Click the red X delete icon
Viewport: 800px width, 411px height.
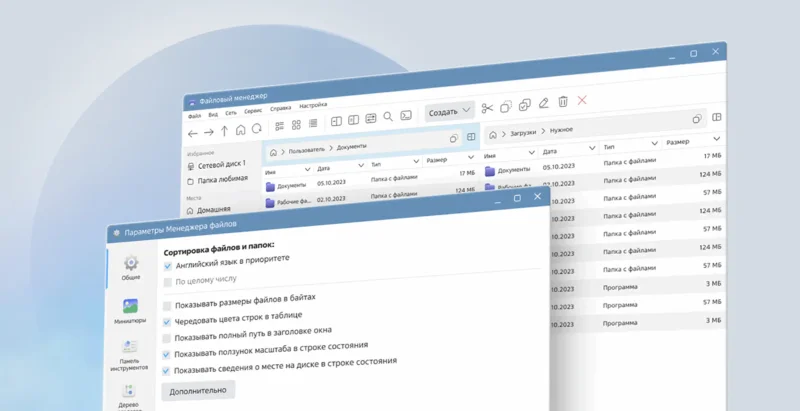pos(582,101)
